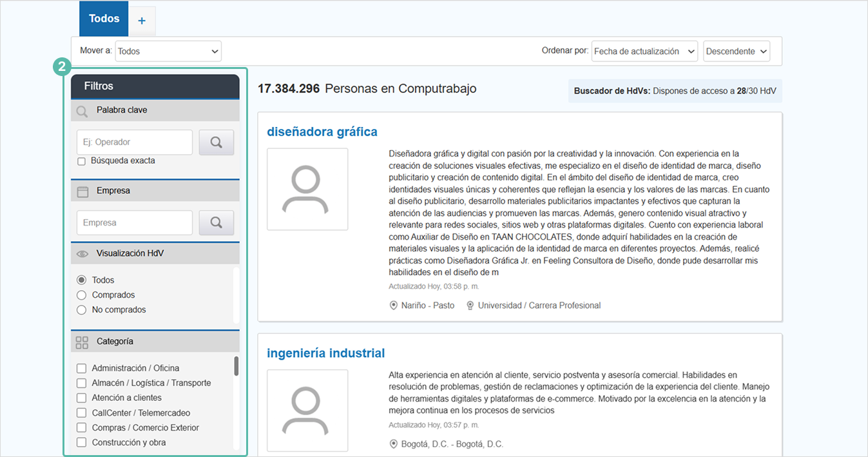The width and height of the screenshot is (868, 457).
Task: Switch to the Todos tab
Action: pos(104,19)
